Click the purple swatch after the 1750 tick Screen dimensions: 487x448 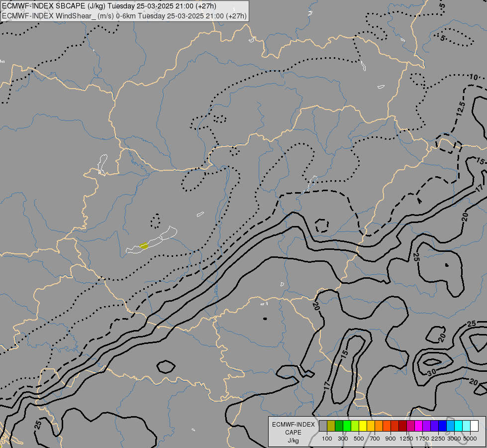pyautogui.click(x=427, y=426)
